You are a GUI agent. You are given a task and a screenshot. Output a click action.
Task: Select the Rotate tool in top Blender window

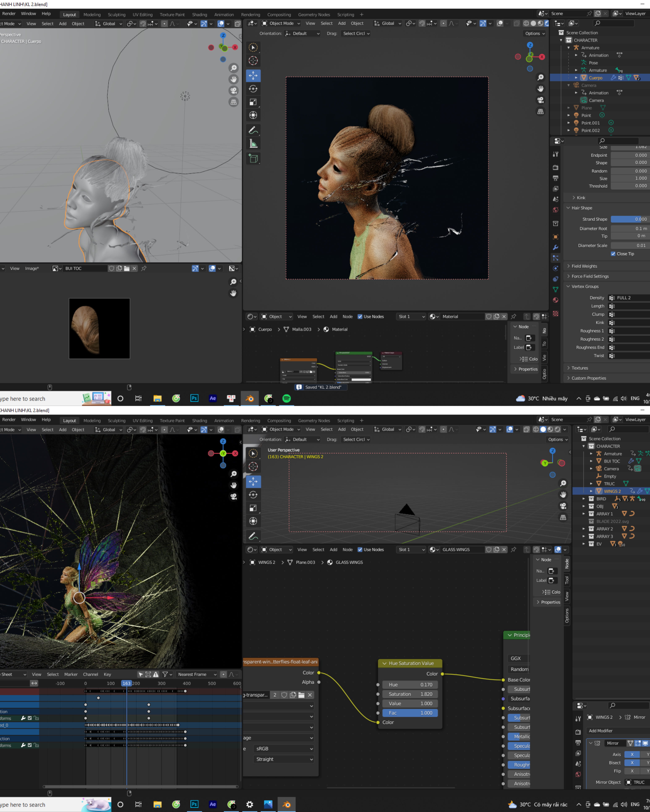coord(253,89)
